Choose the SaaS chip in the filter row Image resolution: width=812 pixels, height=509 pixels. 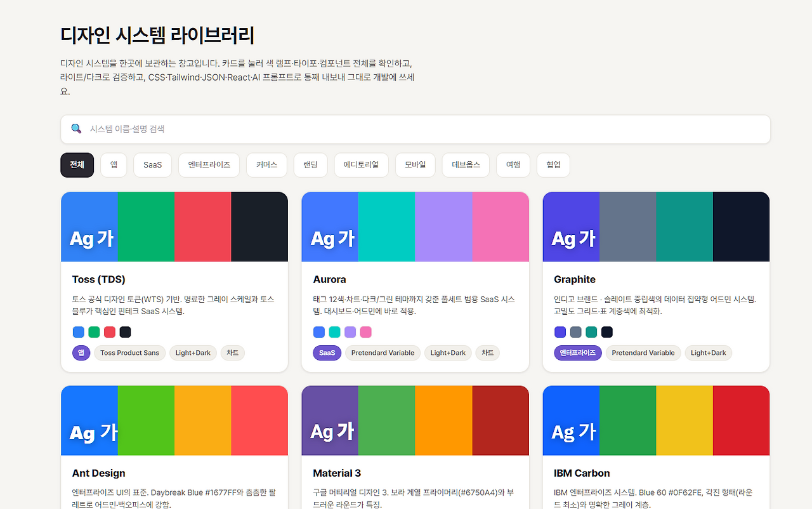click(153, 165)
